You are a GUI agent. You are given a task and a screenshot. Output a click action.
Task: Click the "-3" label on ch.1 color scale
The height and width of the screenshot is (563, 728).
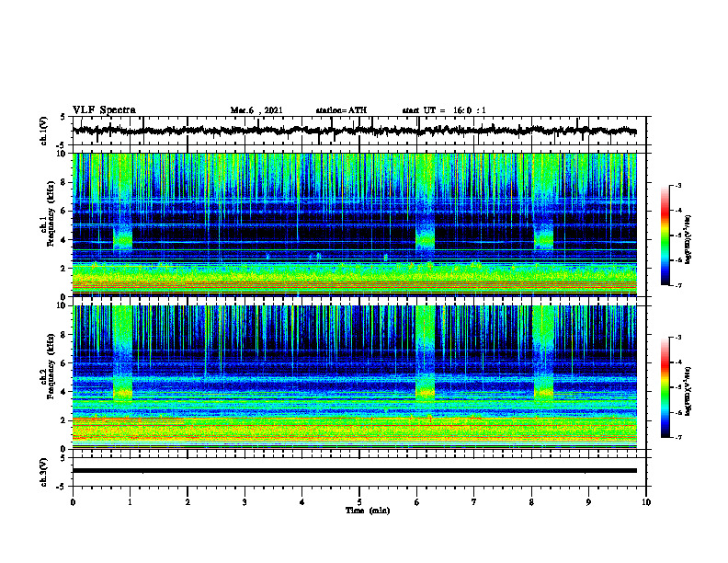tap(677, 186)
